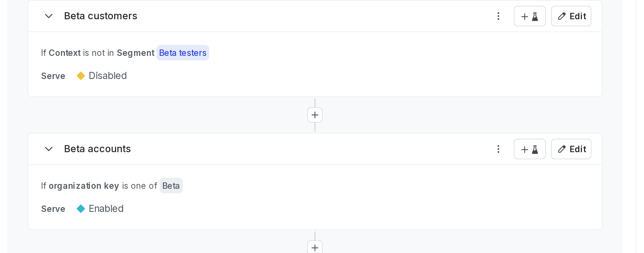Click the teal Enabled variation diamond
This screenshot has width=644, height=253.
tap(80, 209)
